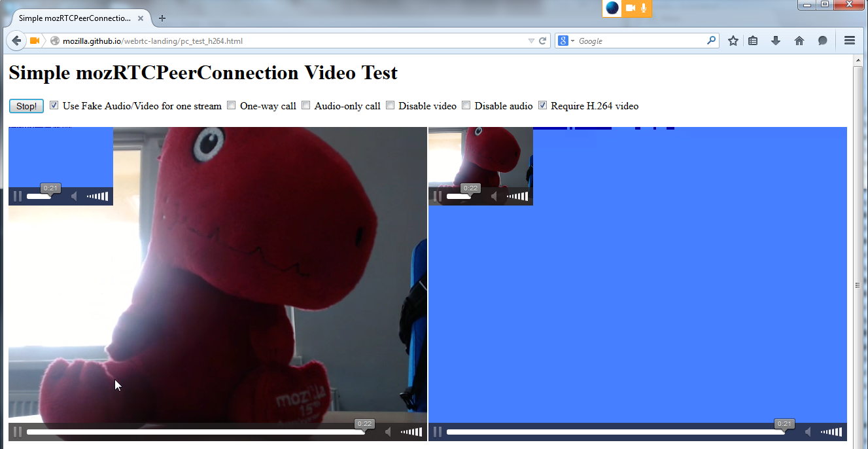Go to the Firefox home page icon
Screen dimensions: 868x449
799,41
